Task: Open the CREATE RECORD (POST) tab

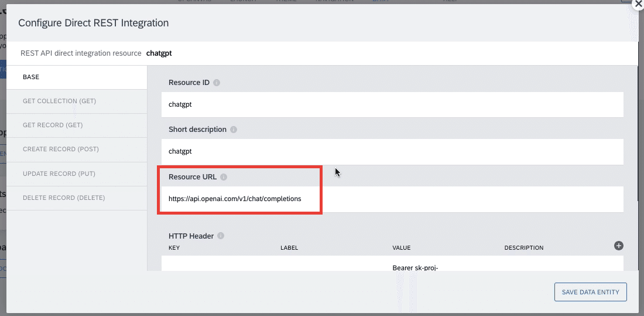Action: (77, 149)
